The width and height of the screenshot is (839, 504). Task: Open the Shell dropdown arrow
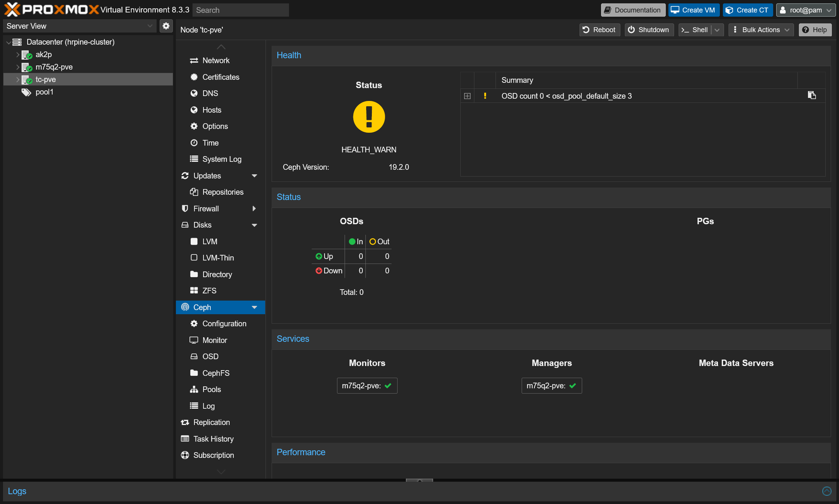tap(718, 30)
